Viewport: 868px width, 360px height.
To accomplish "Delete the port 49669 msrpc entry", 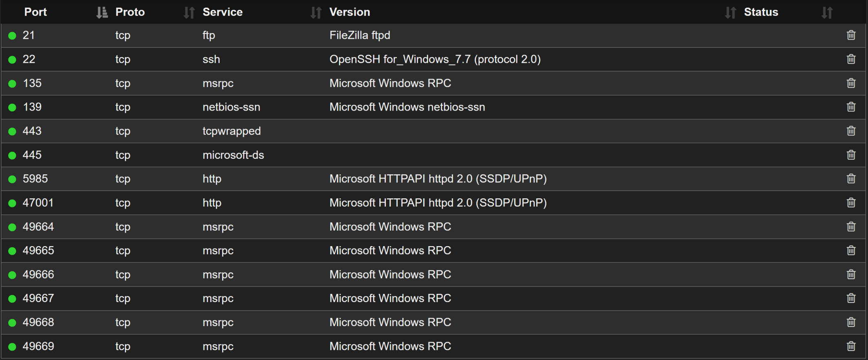I will (851, 346).
